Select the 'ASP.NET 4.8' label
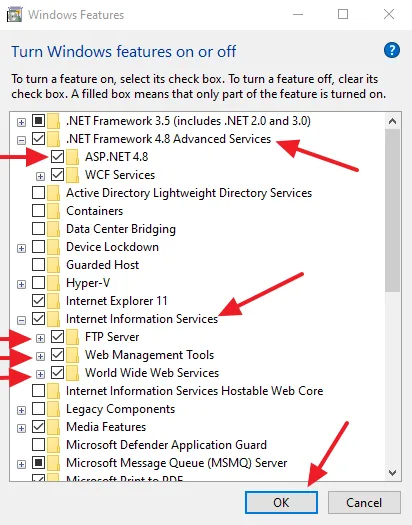412x525 pixels. [116, 157]
